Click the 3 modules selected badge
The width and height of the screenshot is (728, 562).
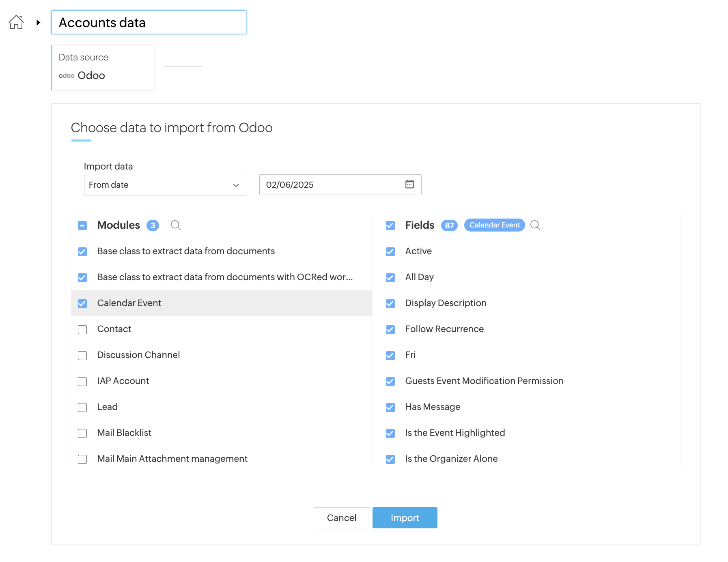click(153, 225)
